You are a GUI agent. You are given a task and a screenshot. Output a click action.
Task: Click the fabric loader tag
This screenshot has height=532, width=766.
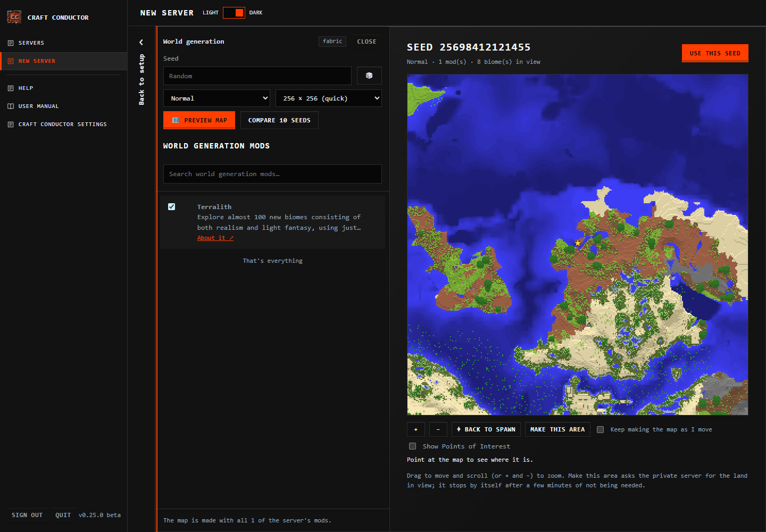332,41
